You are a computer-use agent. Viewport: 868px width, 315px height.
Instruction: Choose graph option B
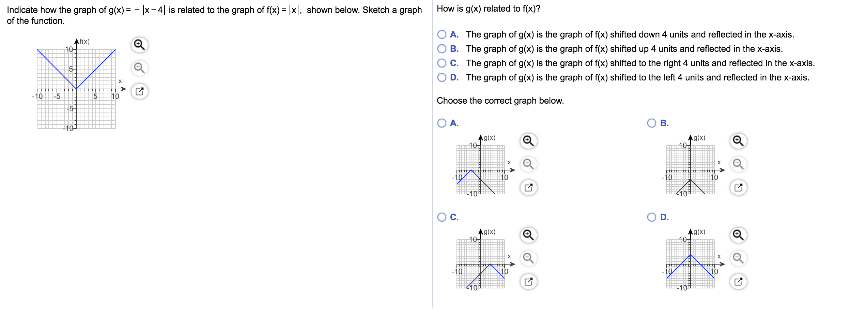(651, 123)
